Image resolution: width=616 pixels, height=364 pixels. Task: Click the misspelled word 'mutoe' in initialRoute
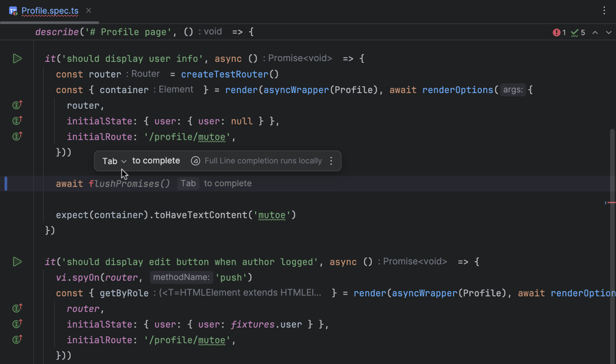(x=211, y=137)
